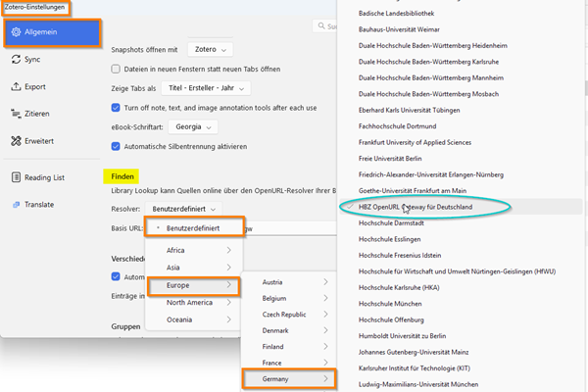588x392 pixels.
Task: Toggle Dateien in neuen Fenstern checkbox
Action: point(116,69)
